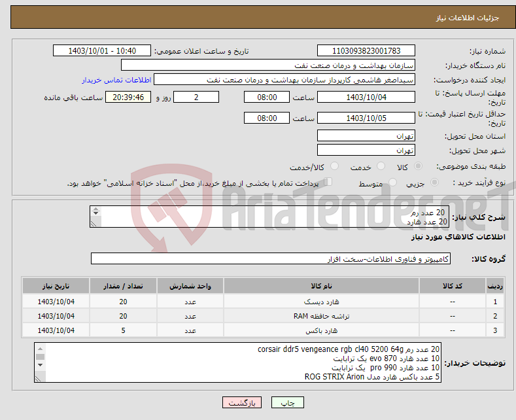The width and height of the screenshot is (516, 420).
Task: Click the کد کالا column header
Action: [453, 286]
